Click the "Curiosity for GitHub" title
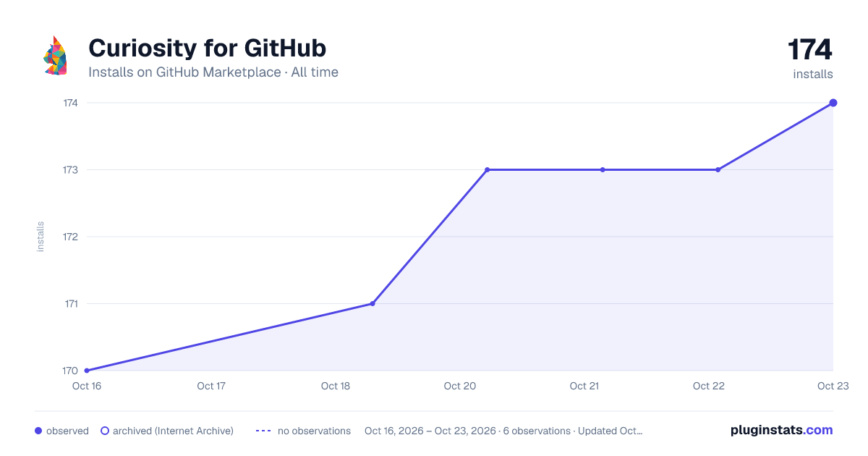Image resolution: width=868 pixels, height=456 pixels. pos(207,48)
